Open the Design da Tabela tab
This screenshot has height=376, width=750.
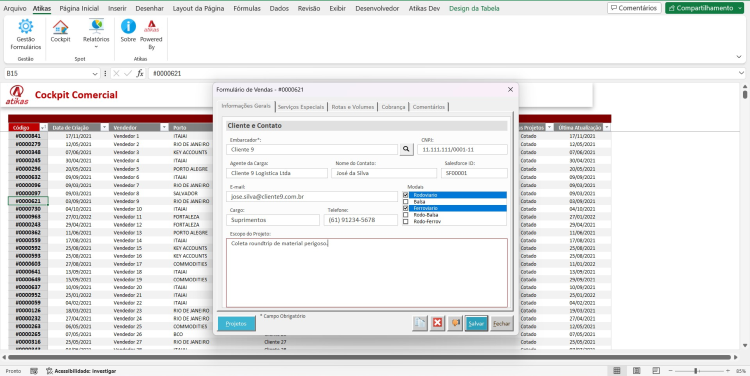(474, 8)
